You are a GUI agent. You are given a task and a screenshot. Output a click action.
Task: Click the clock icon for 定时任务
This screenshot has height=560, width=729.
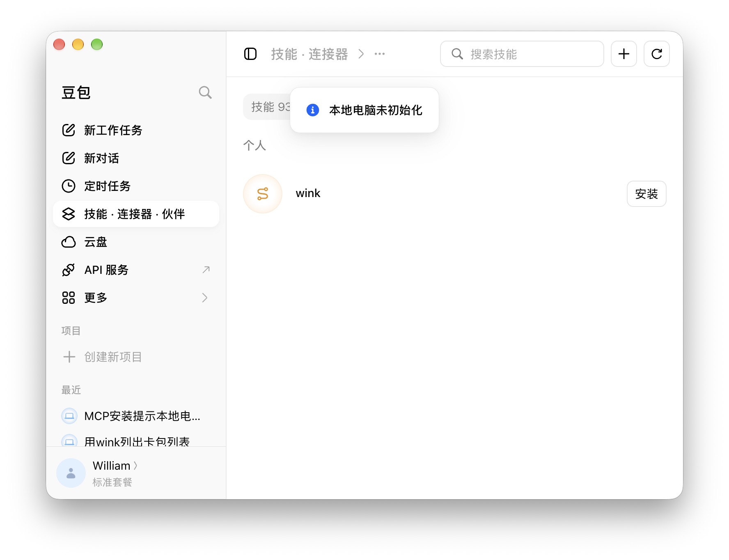pos(69,186)
